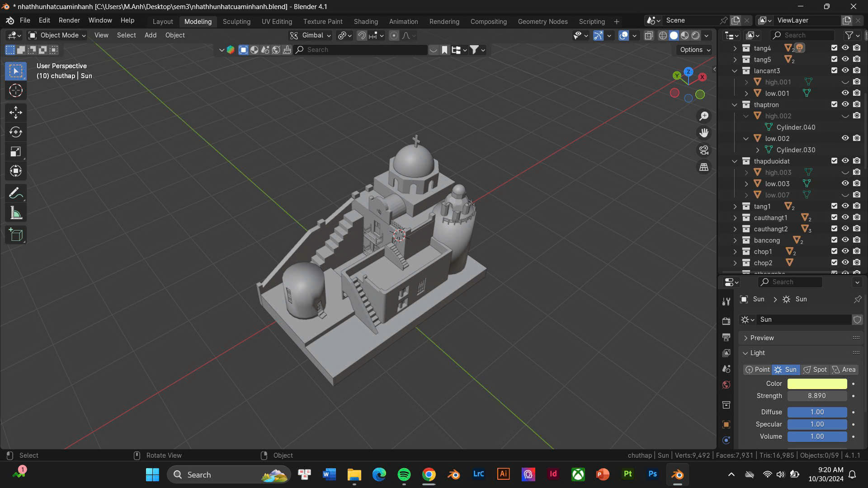Viewport: 868px width, 488px height.
Task: Select the Cursor tool in the toolbar
Action: click(16, 90)
